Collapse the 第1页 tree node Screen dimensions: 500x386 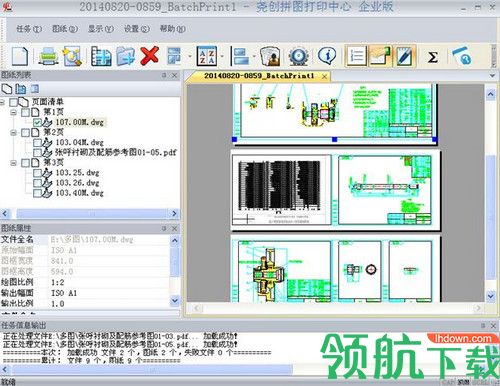click(x=13, y=112)
